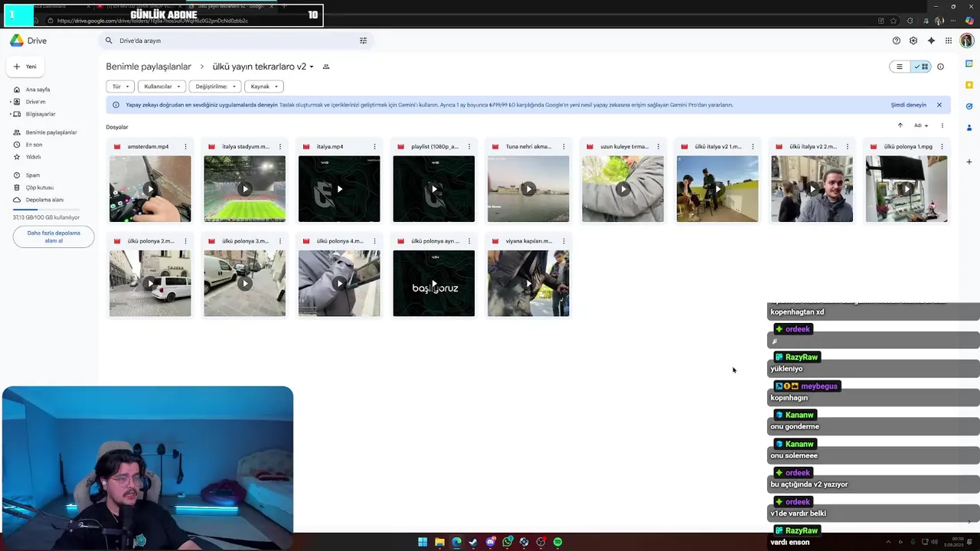Open the playlist (1080p video thumbnail

[x=434, y=189]
